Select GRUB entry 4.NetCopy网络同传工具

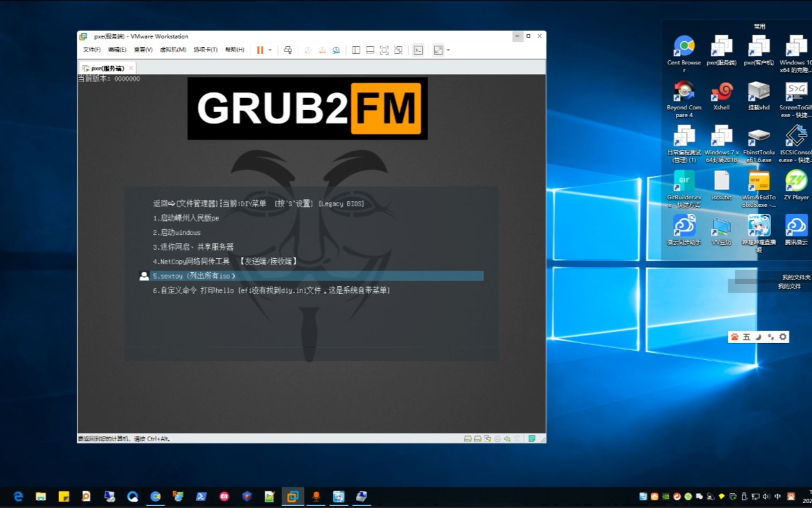(225, 262)
